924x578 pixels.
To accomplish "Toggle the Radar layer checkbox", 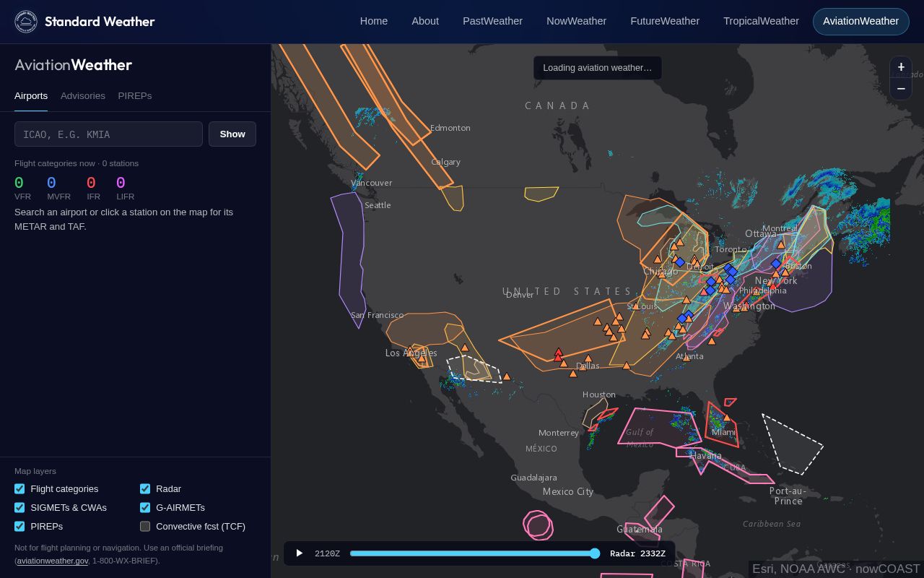I will 145,489.
